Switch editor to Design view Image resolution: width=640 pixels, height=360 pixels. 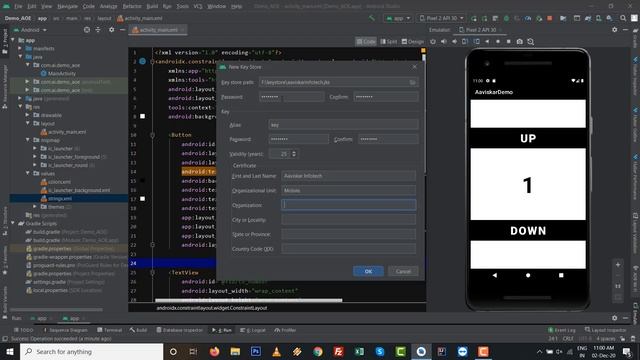point(413,42)
